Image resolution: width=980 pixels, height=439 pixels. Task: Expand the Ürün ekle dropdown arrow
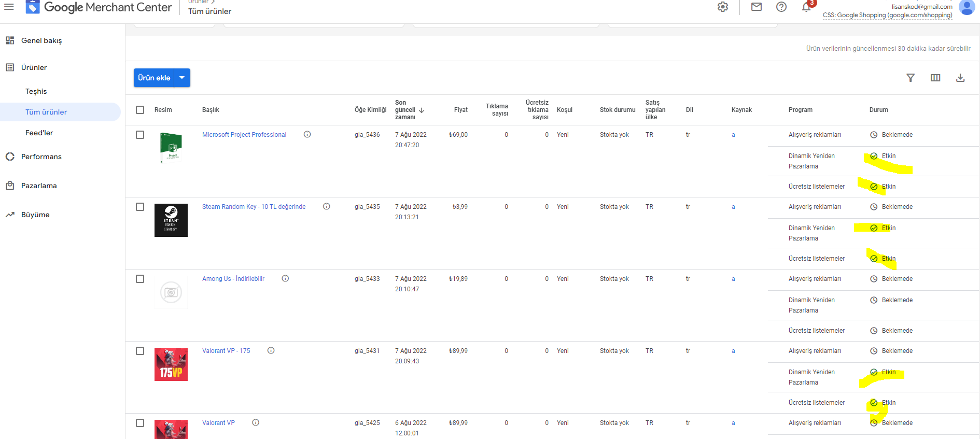coord(182,78)
